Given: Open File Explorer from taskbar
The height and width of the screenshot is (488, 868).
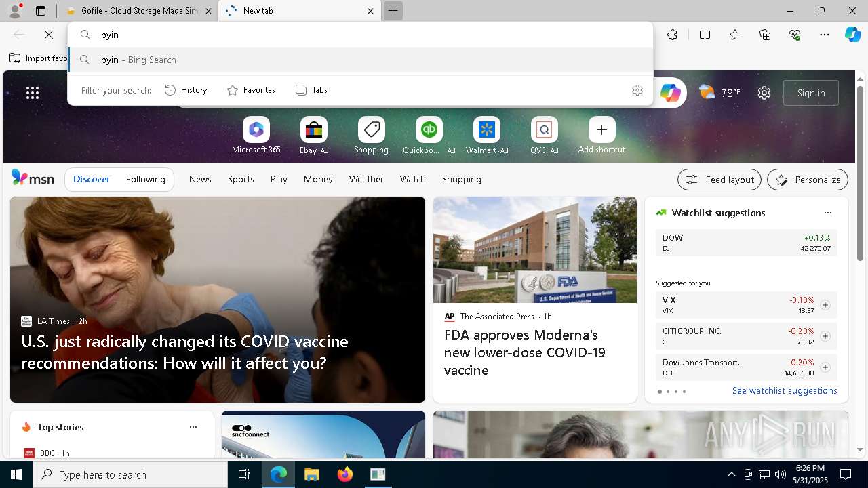Looking at the screenshot, I should coord(311,474).
